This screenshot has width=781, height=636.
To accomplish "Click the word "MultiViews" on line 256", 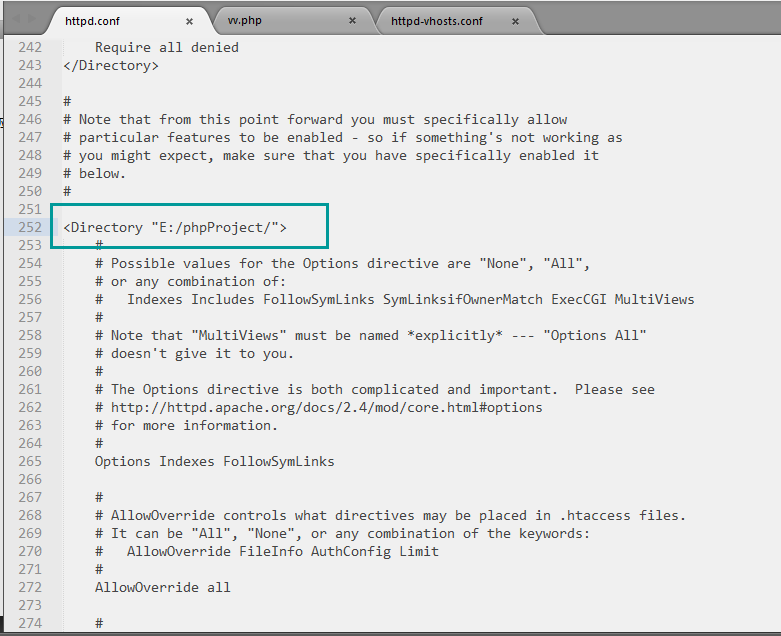I will pyautogui.click(x=654, y=299).
